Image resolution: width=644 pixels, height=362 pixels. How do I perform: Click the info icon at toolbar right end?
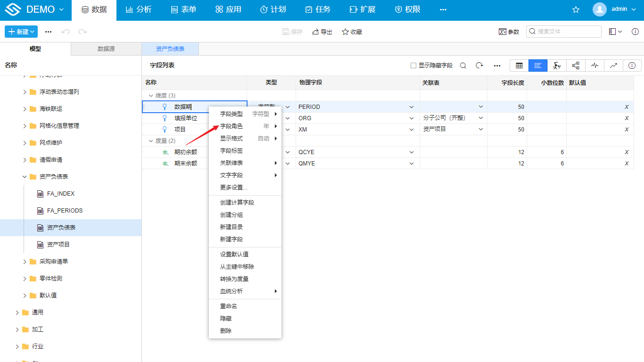point(632,65)
